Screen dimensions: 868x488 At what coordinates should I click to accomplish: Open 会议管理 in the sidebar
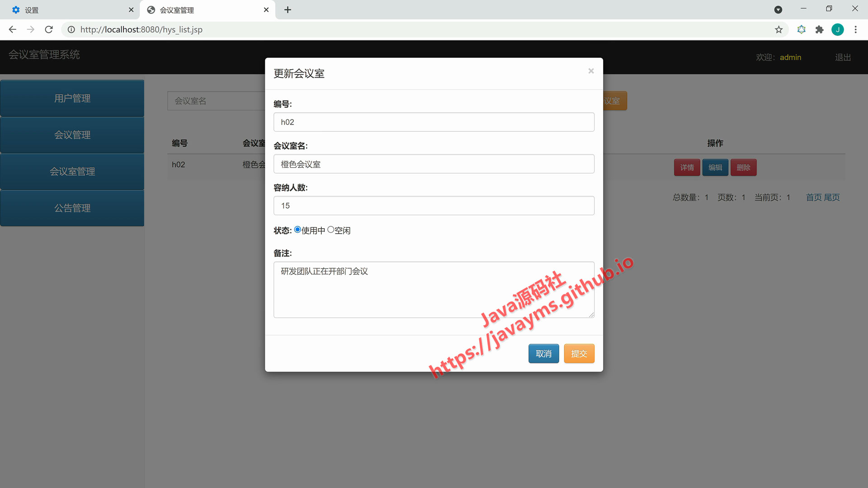click(72, 135)
